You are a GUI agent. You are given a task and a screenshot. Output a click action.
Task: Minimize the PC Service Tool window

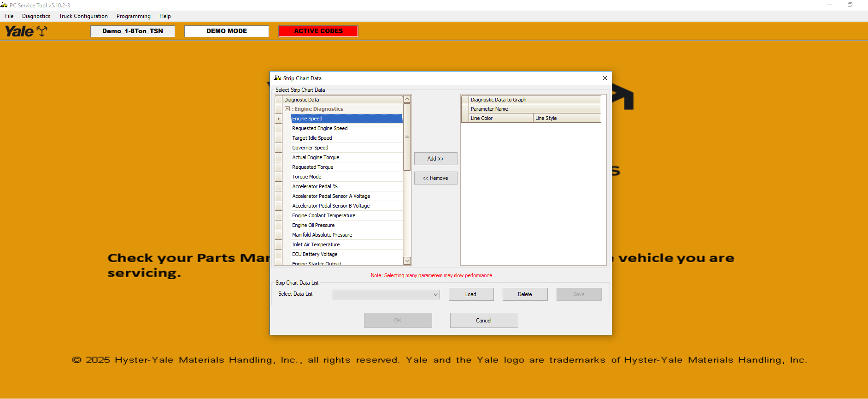pyautogui.click(x=829, y=5)
